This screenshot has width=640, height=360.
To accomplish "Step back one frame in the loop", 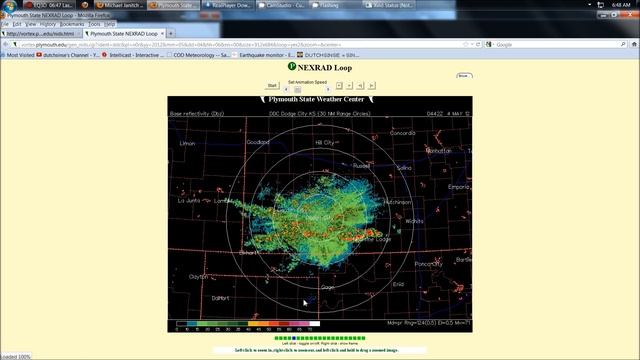I will click(x=360, y=85).
